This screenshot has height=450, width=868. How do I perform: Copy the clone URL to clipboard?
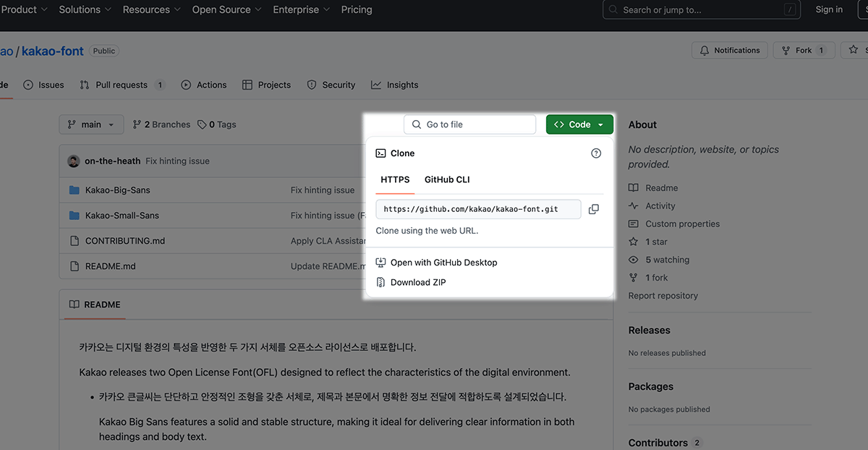tap(594, 209)
